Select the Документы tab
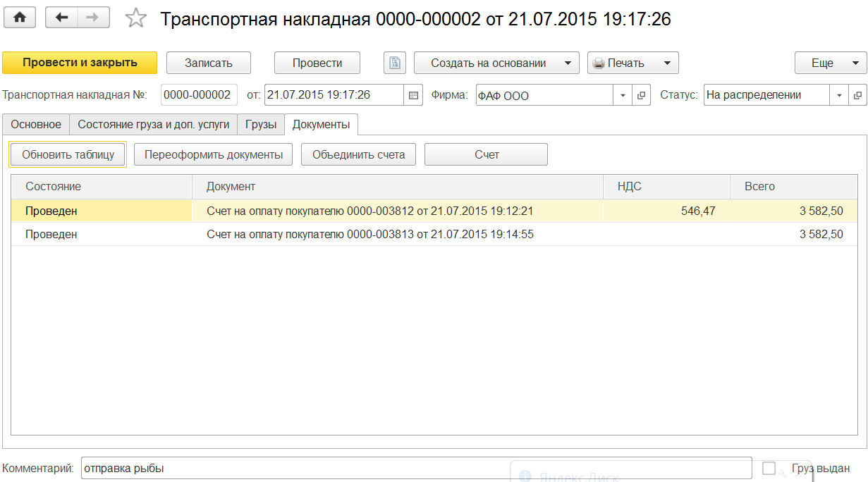The image size is (868, 482). [x=321, y=125]
